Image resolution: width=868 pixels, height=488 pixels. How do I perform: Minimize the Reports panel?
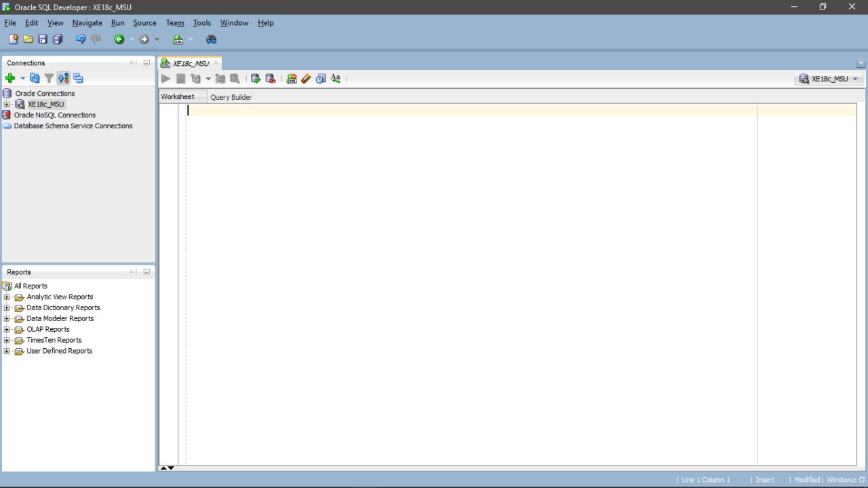146,271
